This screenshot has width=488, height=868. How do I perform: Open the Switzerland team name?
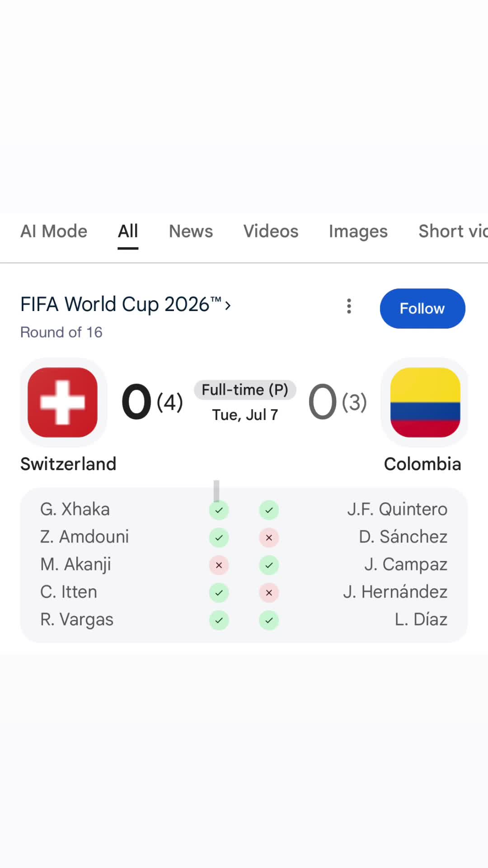(68, 464)
